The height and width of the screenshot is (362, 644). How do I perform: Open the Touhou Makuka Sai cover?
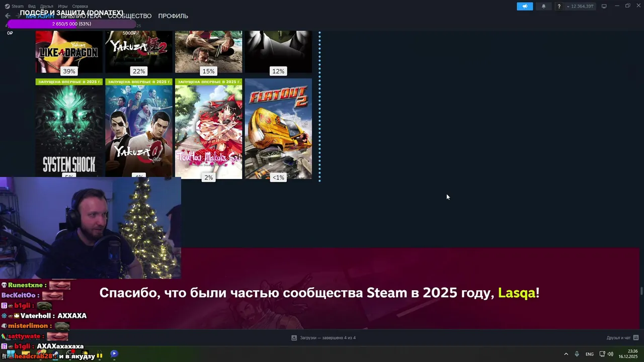[208, 128]
